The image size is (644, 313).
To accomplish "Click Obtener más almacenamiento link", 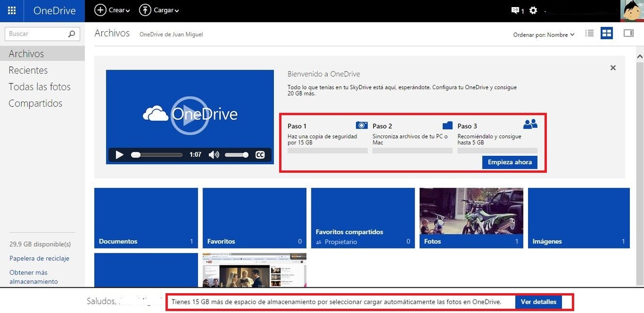I will [34, 277].
